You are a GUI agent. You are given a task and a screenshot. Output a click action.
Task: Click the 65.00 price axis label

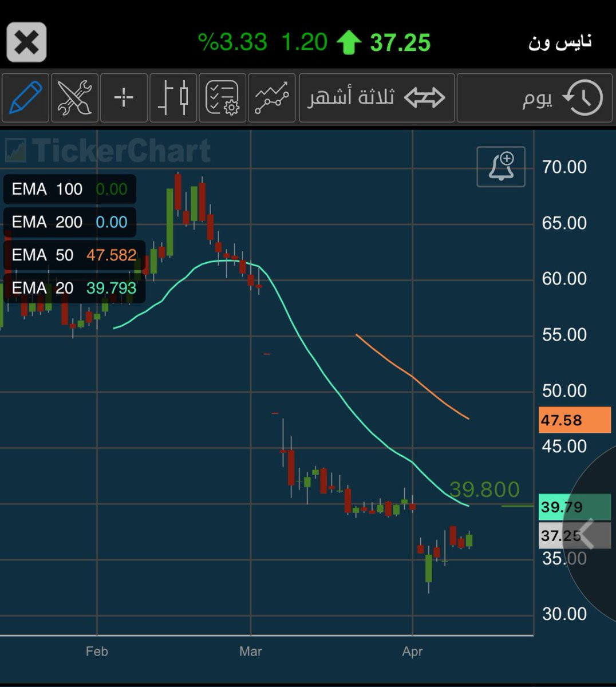(x=564, y=223)
